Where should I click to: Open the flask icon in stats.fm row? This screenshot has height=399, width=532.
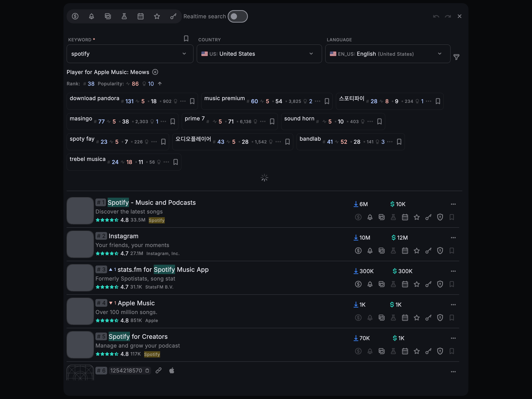click(x=393, y=284)
